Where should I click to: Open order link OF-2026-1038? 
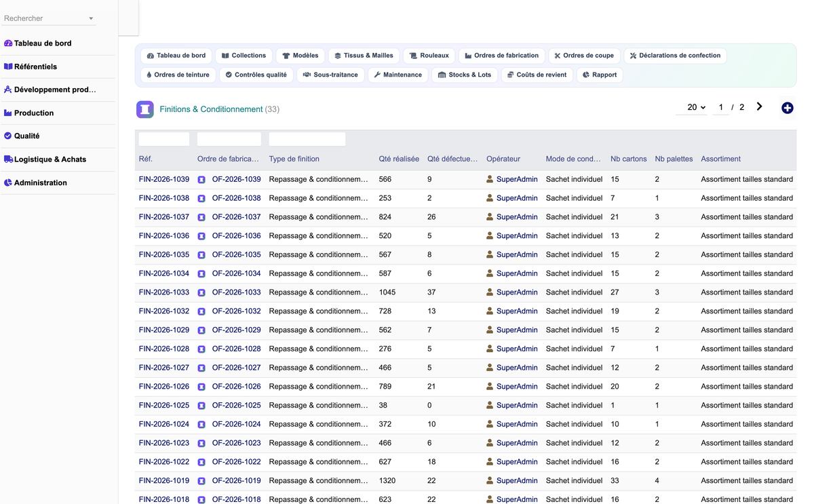[x=236, y=198]
